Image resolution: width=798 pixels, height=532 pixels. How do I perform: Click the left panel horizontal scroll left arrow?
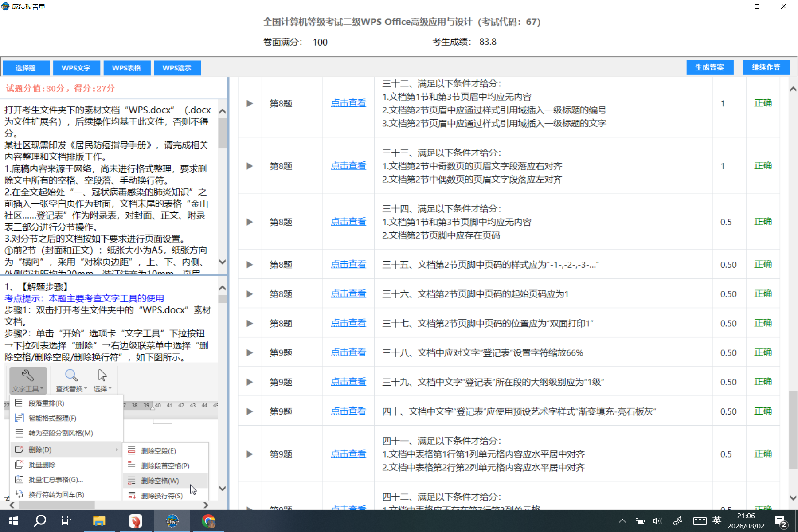pyautogui.click(x=12, y=505)
